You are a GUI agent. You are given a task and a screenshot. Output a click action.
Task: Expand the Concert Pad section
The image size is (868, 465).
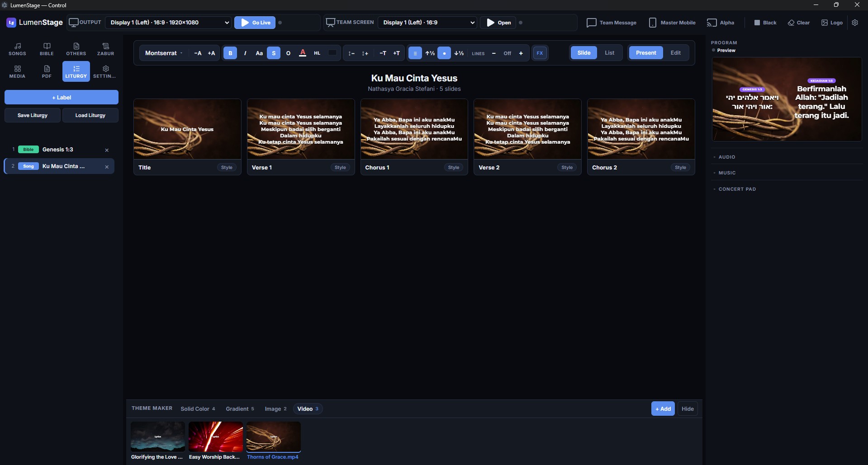(x=787, y=189)
